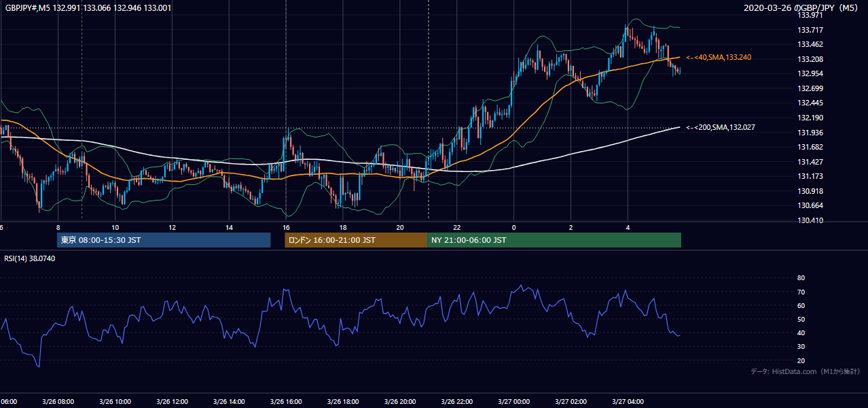Click the 3/27 00:00 date axis label
Viewport: 868px width, 408px height.
pos(514,402)
